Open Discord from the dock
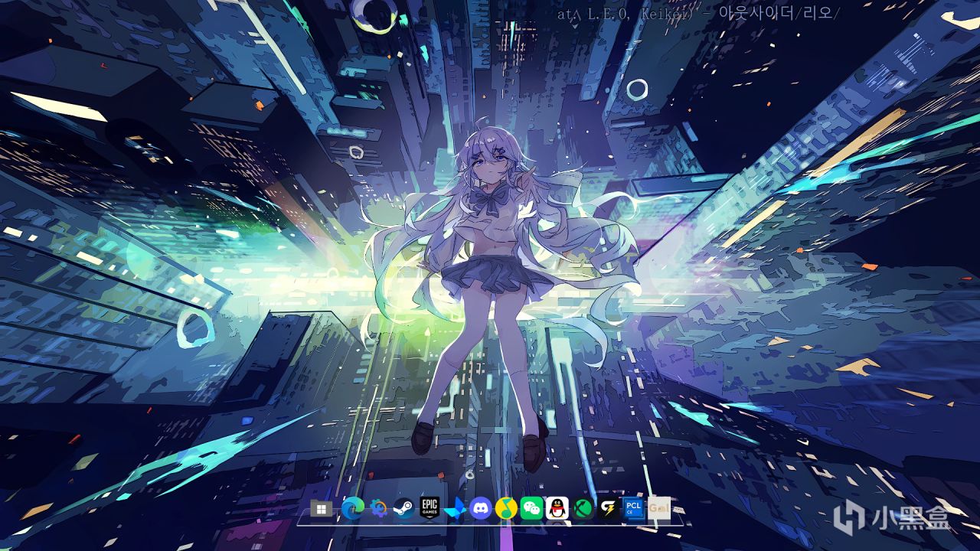 480,508
